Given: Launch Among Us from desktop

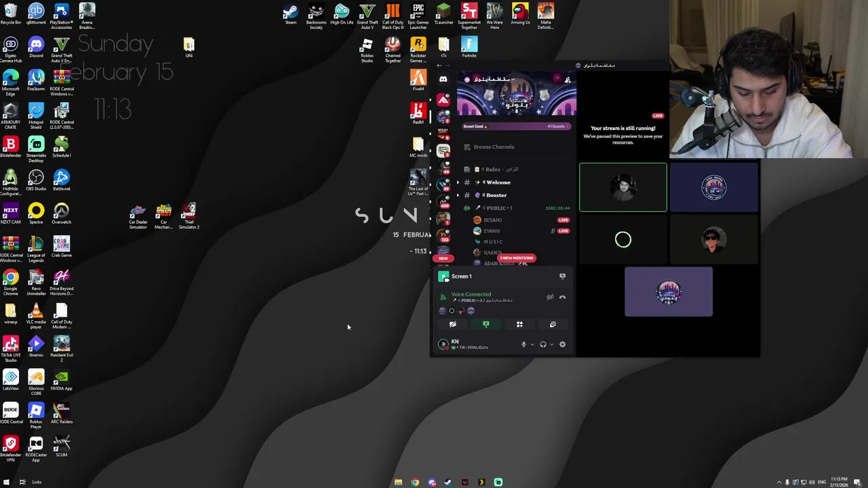Looking at the screenshot, I should (520, 14).
